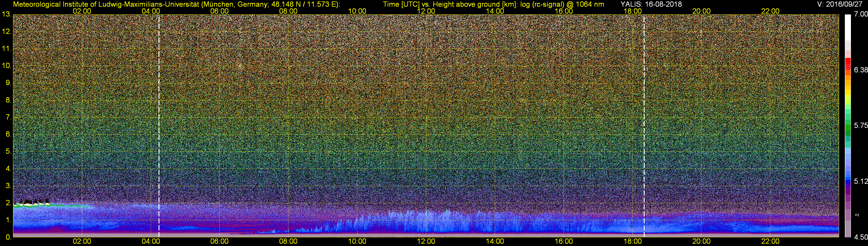Select the 10:00 label on the bottom time axis
The image size is (868, 246).
point(357,242)
